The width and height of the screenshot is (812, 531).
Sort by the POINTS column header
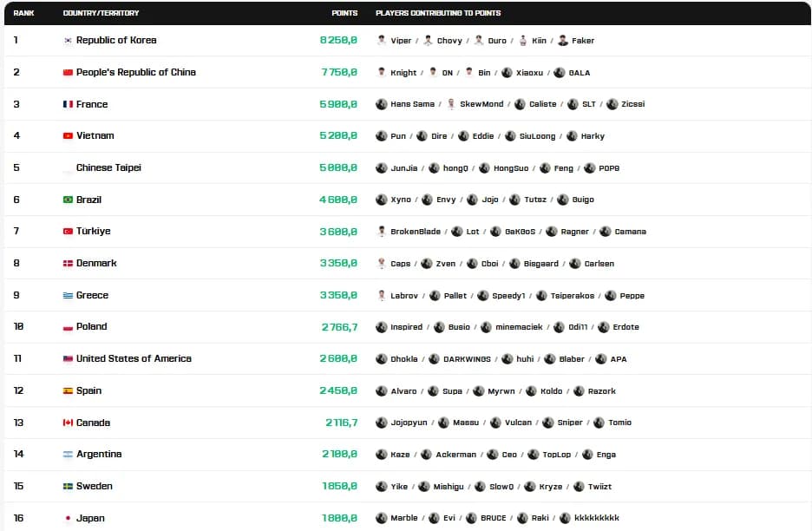pyautogui.click(x=344, y=13)
